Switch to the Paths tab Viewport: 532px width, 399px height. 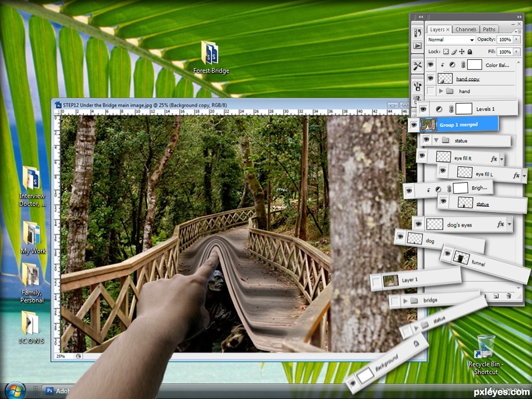[489, 30]
